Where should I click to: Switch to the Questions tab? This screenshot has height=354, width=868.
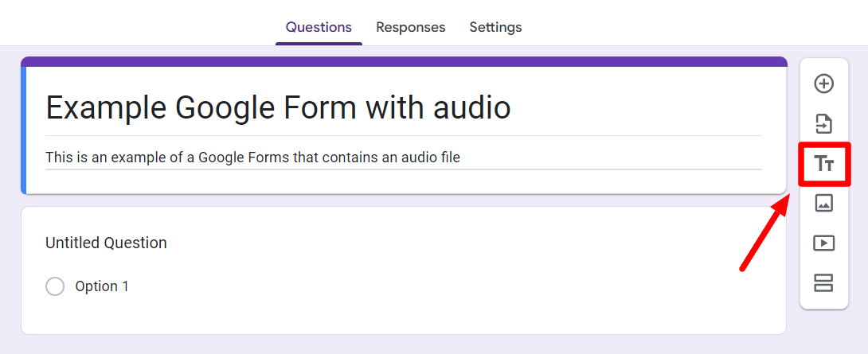[x=319, y=26]
